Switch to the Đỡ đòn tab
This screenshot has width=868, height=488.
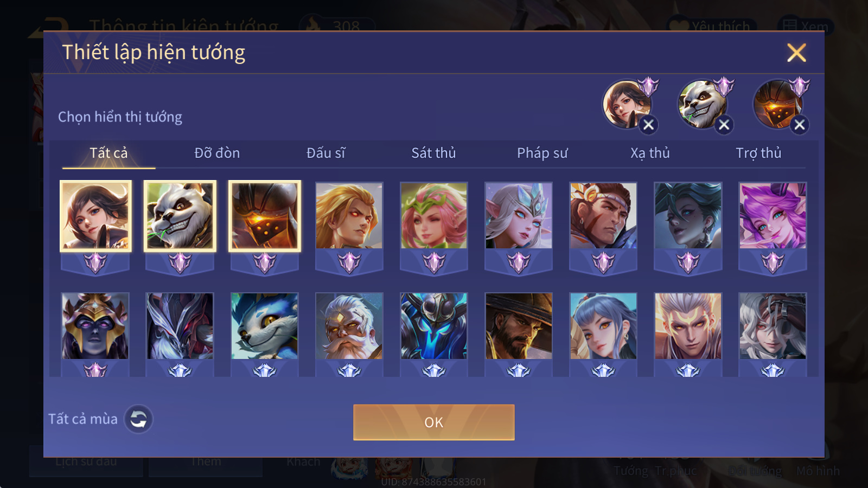[x=217, y=153]
